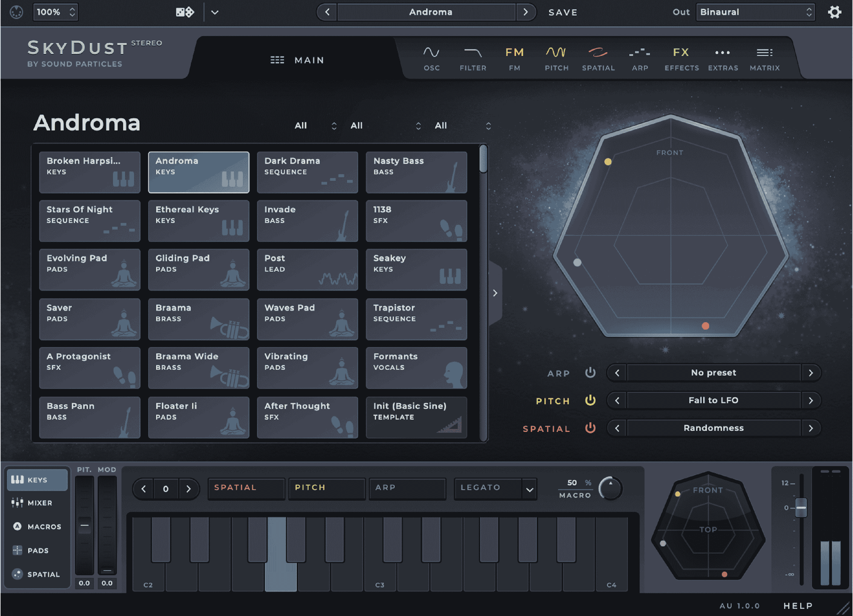The image size is (853, 616).
Task: Toggle the ARP power switch
Action: pyautogui.click(x=590, y=373)
